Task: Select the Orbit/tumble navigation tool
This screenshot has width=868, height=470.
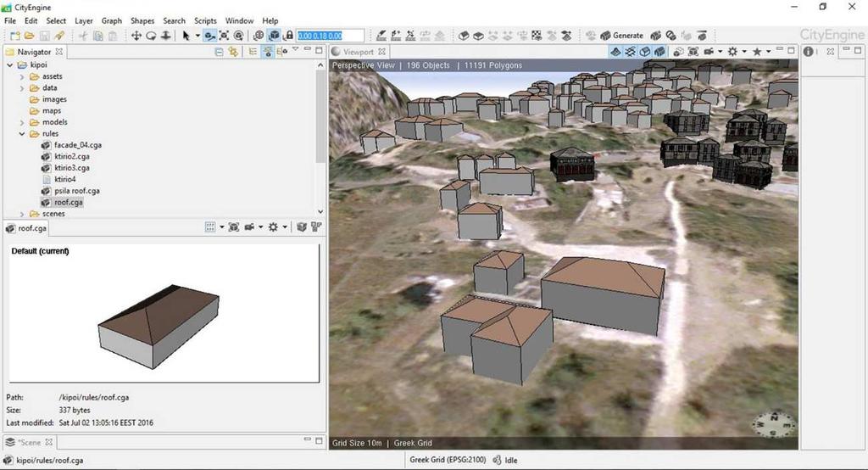Action: pos(151,36)
